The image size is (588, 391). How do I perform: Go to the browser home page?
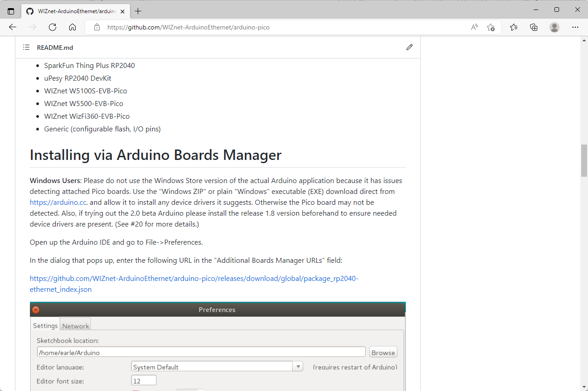click(72, 27)
